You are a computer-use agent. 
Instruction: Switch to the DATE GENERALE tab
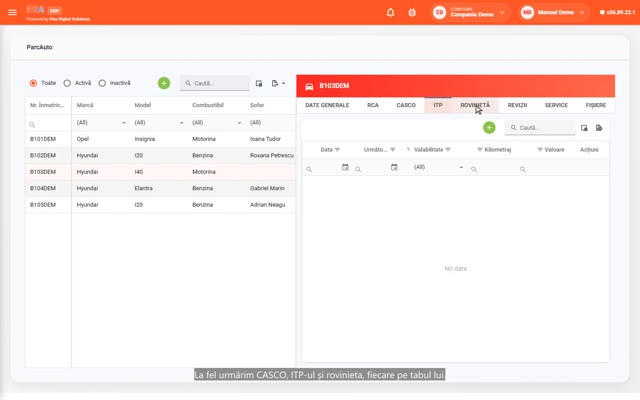coord(327,105)
